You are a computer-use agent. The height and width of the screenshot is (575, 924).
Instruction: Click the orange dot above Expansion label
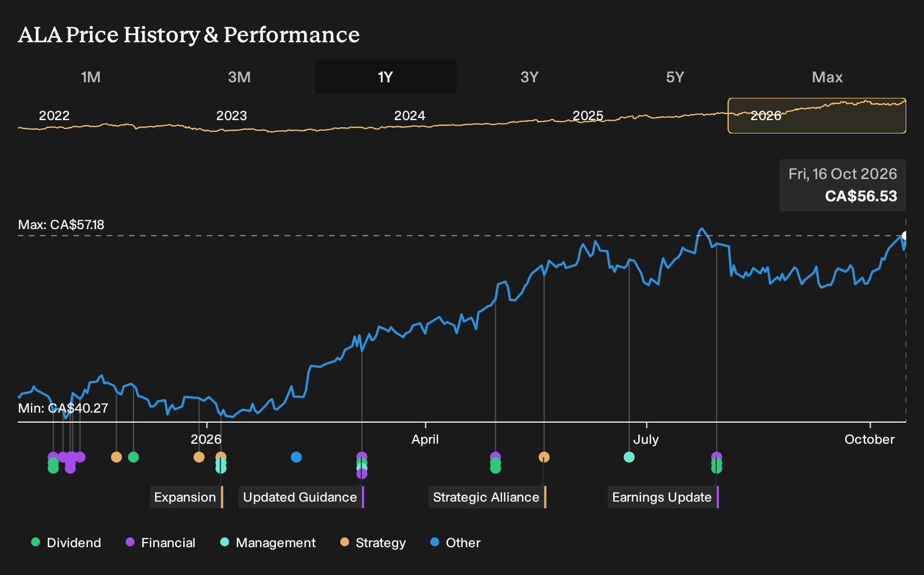221,457
